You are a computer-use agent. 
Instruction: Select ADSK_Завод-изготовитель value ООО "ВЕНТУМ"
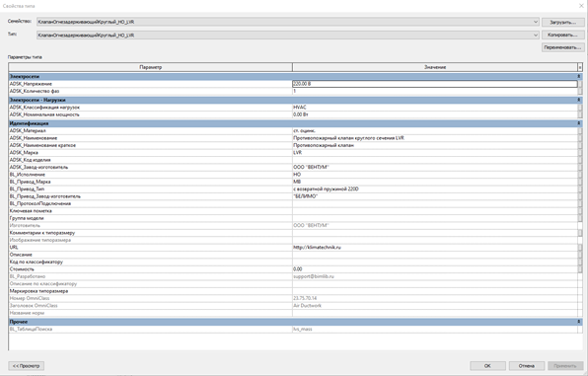435,168
